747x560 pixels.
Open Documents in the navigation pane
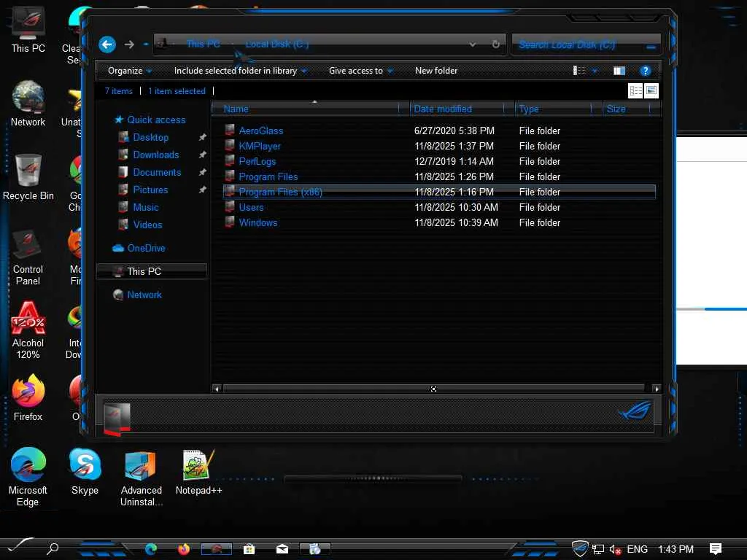pyautogui.click(x=157, y=172)
